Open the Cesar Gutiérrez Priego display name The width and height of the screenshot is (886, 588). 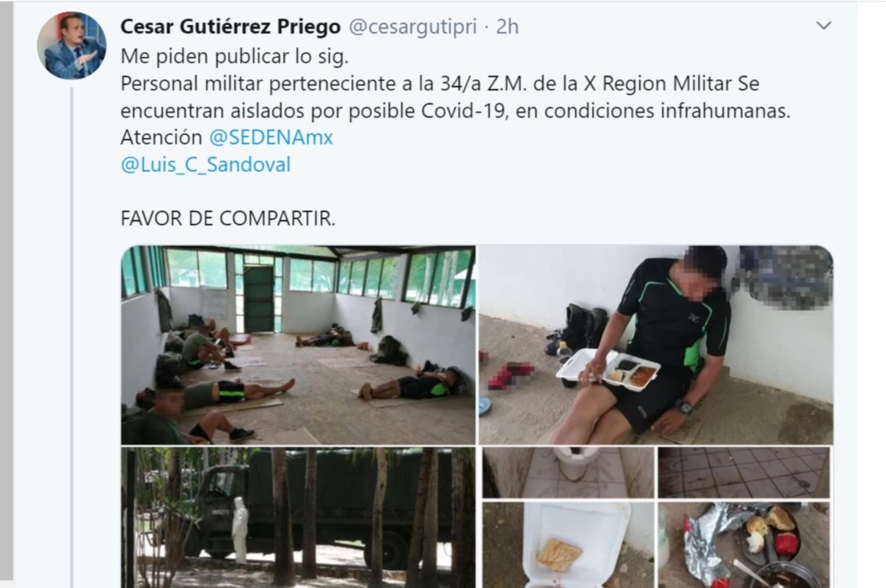(231, 27)
